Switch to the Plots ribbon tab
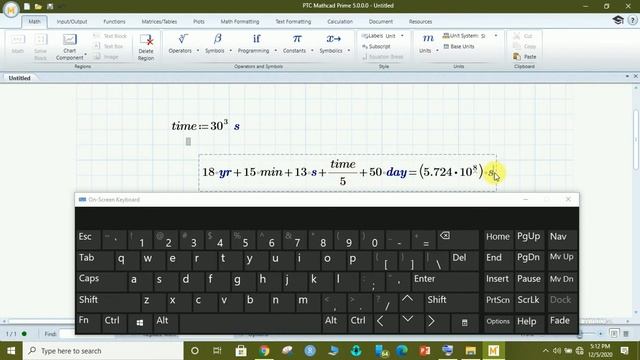Viewport: 640px width, 360px height. click(199, 22)
